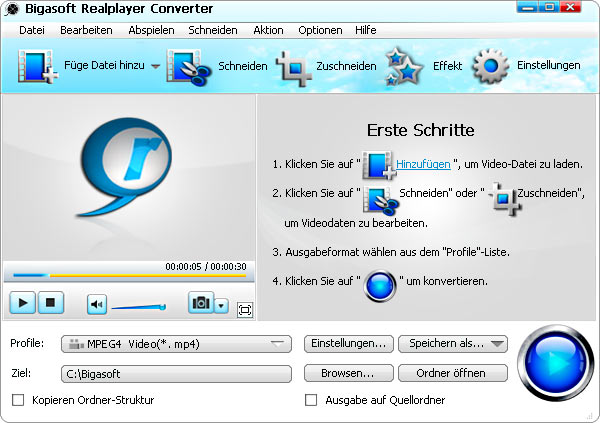Click the Zuschneiden toolbar label
This screenshot has width=600, height=423.
tap(346, 66)
